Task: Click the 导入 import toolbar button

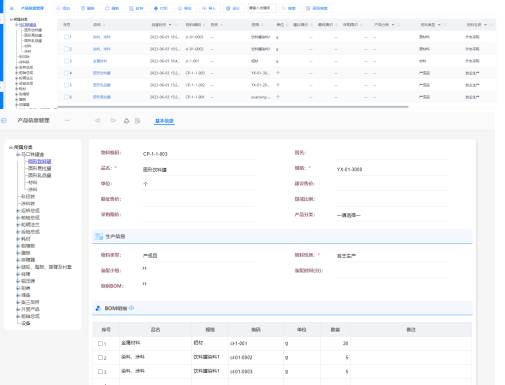Action: point(210,8)
